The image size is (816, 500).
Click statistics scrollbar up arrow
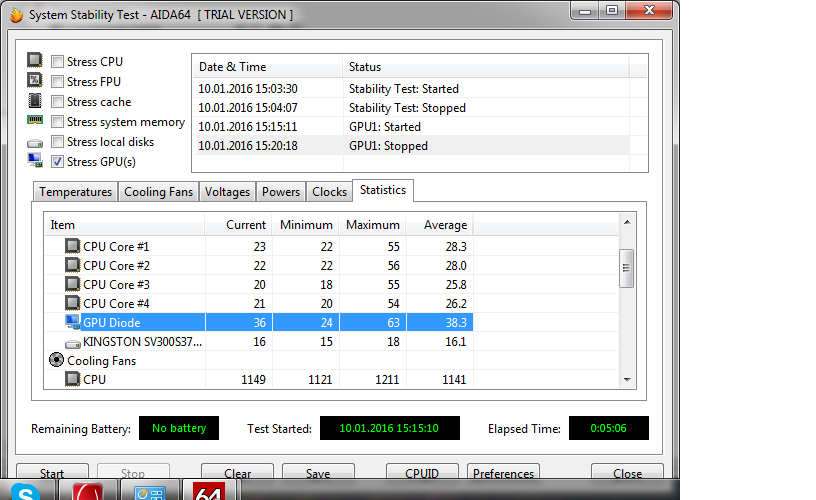click(627, 222)
